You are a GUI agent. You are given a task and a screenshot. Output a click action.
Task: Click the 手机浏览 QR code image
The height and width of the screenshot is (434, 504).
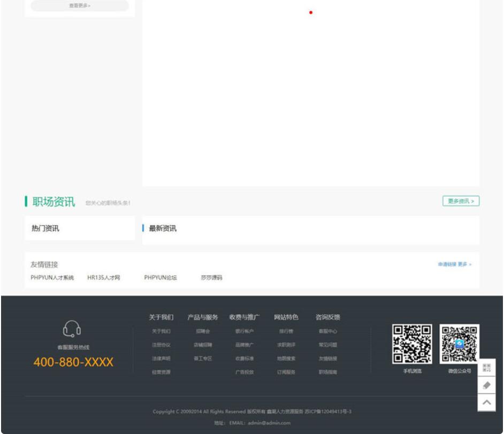pyautogui.click(x=412, y=344)
